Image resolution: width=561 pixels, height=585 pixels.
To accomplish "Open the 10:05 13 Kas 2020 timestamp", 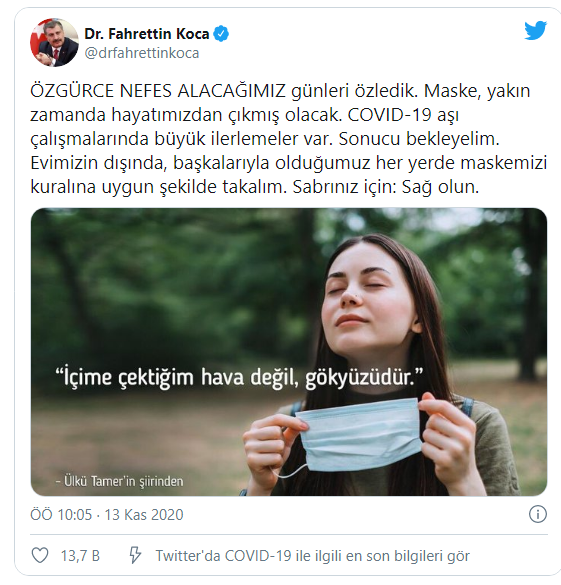I will [107, 515].
